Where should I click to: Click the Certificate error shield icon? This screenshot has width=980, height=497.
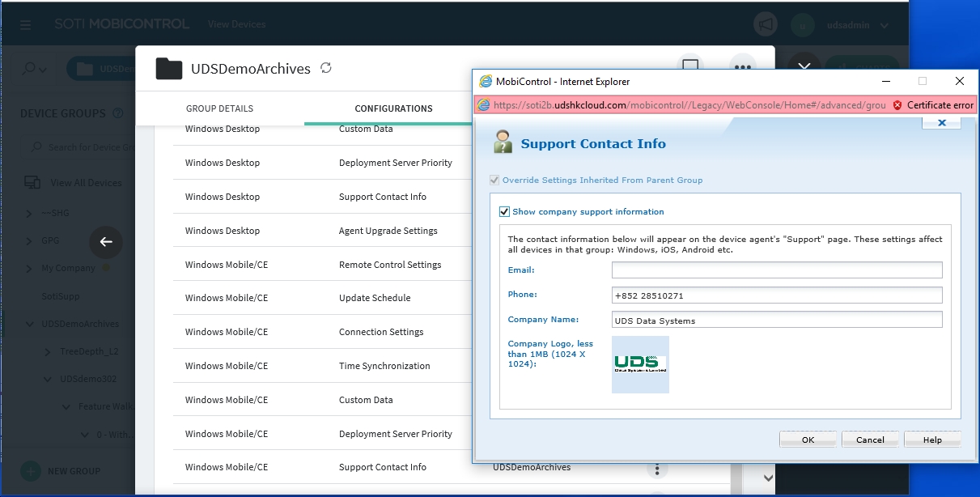click(x=897, y=105)
